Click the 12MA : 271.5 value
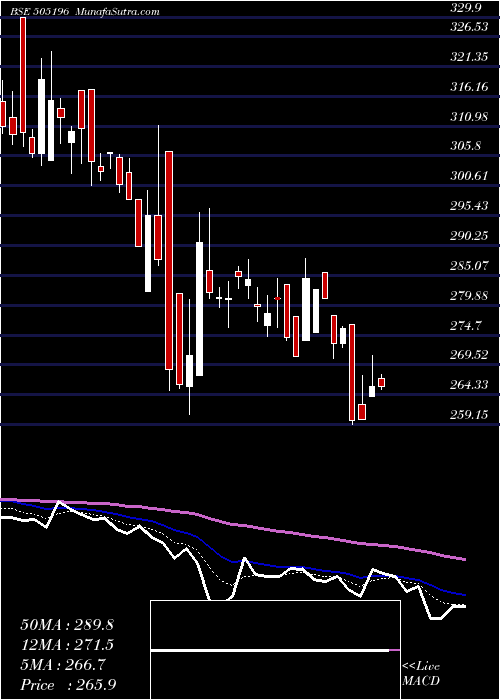Viewport: 500px width, 700px height. click(67, 644)
